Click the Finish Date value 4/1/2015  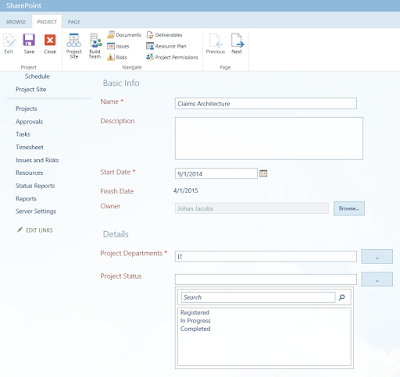coord(186,191)
